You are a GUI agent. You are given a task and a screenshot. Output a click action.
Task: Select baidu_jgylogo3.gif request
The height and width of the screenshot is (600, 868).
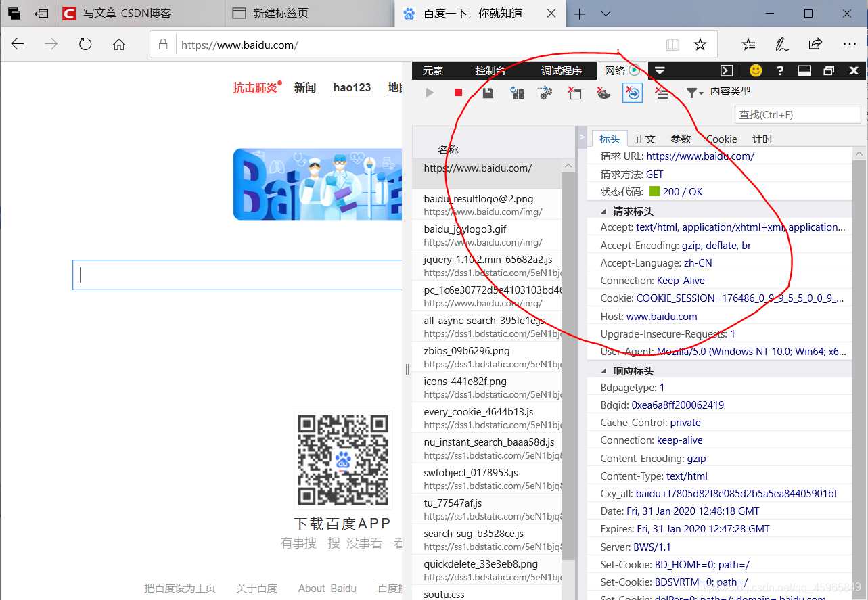[x=487, y=235]
